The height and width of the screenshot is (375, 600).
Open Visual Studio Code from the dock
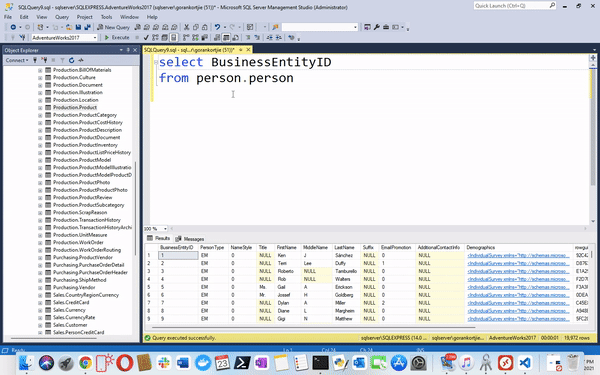pos(525,362)
